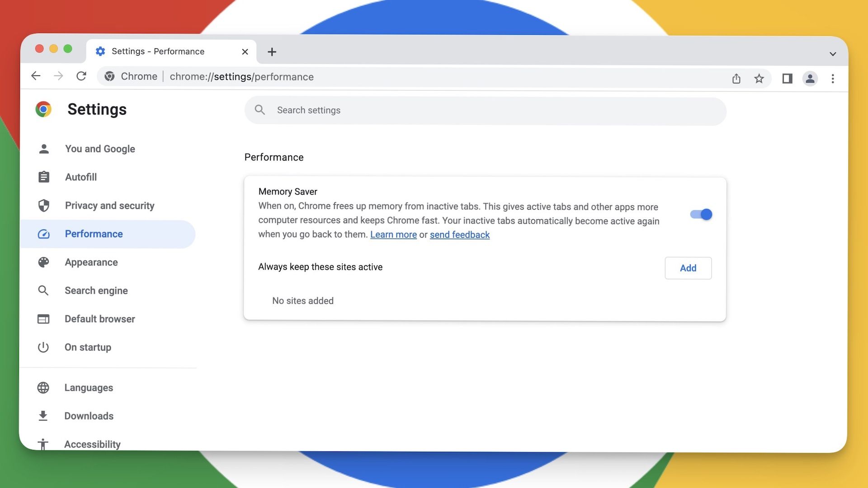
Task: Open the Learn more link
Action: 393,235
